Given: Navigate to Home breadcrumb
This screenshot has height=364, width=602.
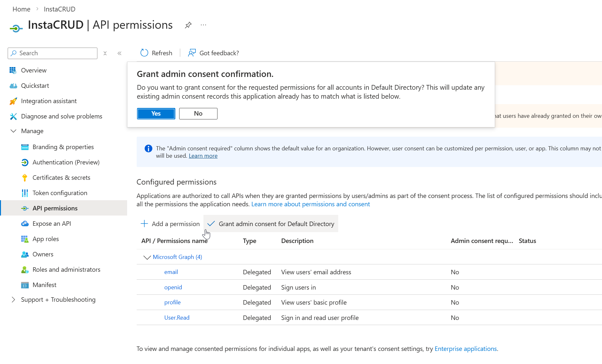Looking at the screenshot, I should (21, 9).
